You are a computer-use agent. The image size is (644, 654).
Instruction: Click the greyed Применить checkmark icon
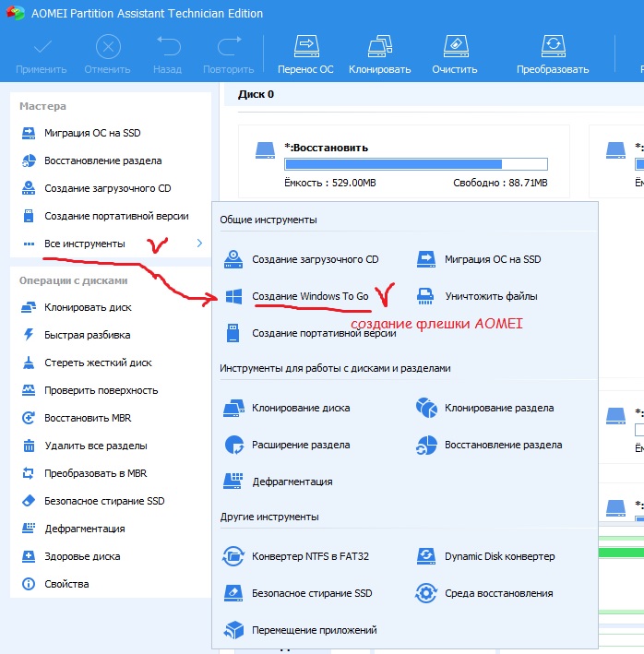point(42,47)
